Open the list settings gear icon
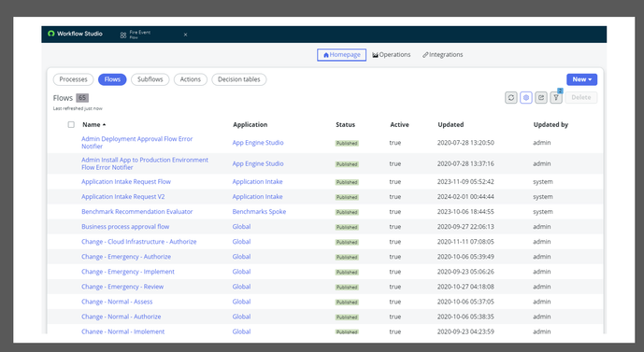Viewport: 644px width, 352px height. (526, 98)
